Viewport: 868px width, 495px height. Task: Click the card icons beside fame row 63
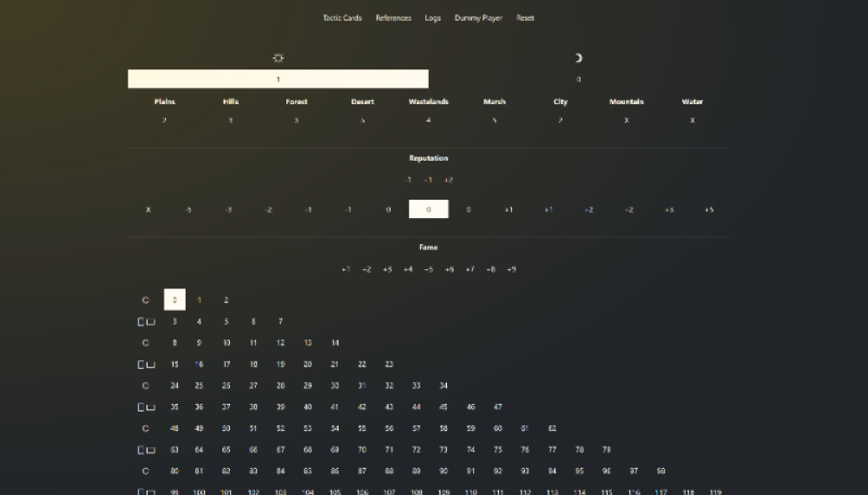pos(146,450)
